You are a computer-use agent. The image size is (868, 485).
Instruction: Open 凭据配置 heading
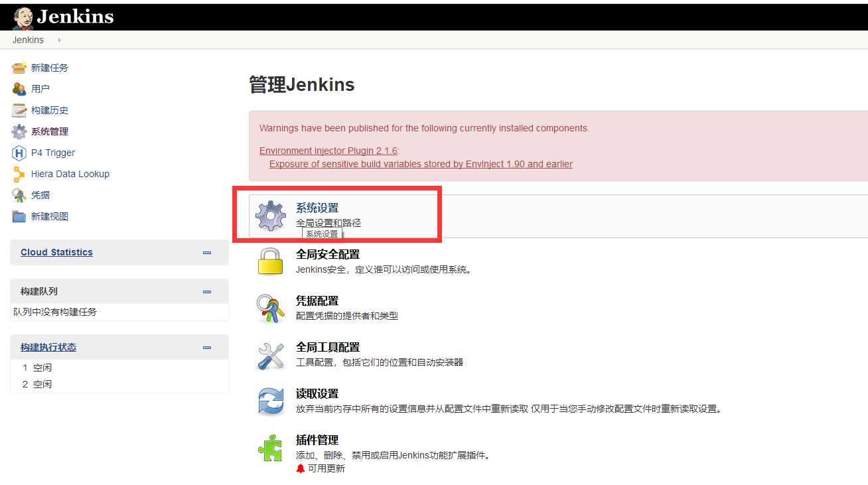(317, 301)
